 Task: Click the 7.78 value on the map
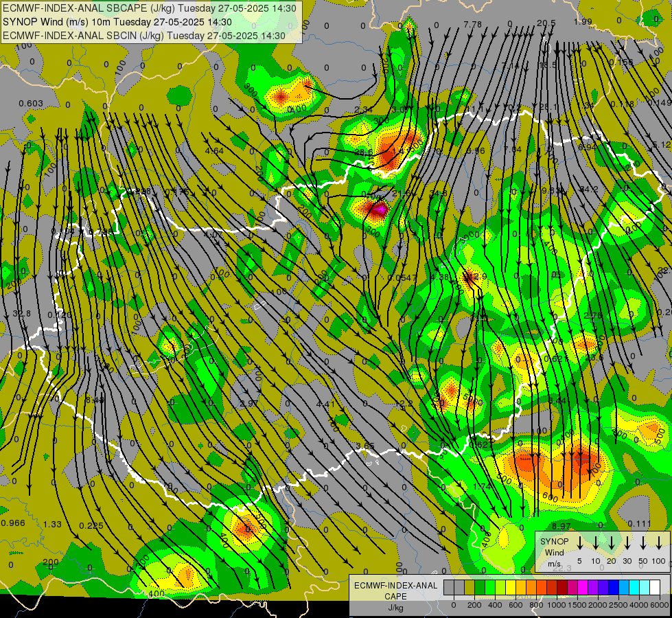coord(473,25)
